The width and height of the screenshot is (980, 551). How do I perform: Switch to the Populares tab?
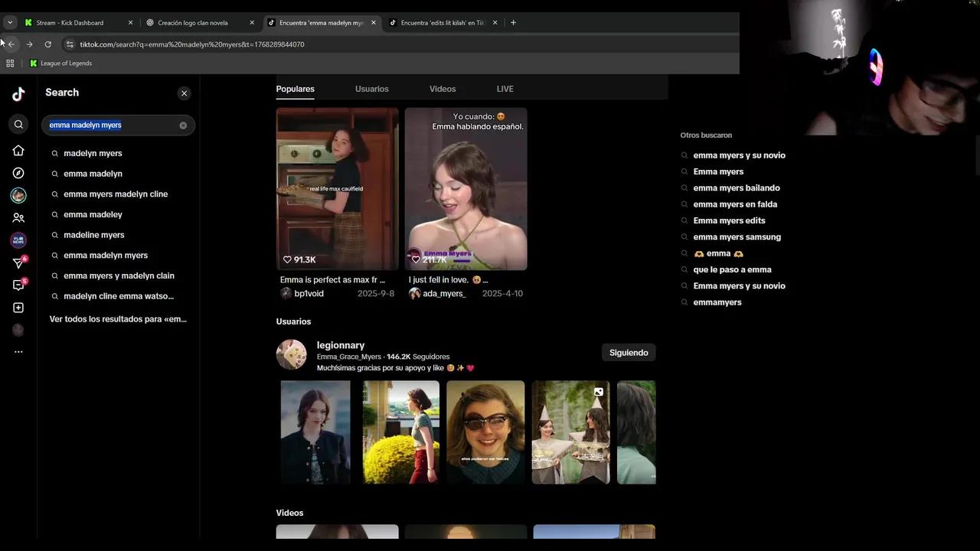[x=295, y=89]
